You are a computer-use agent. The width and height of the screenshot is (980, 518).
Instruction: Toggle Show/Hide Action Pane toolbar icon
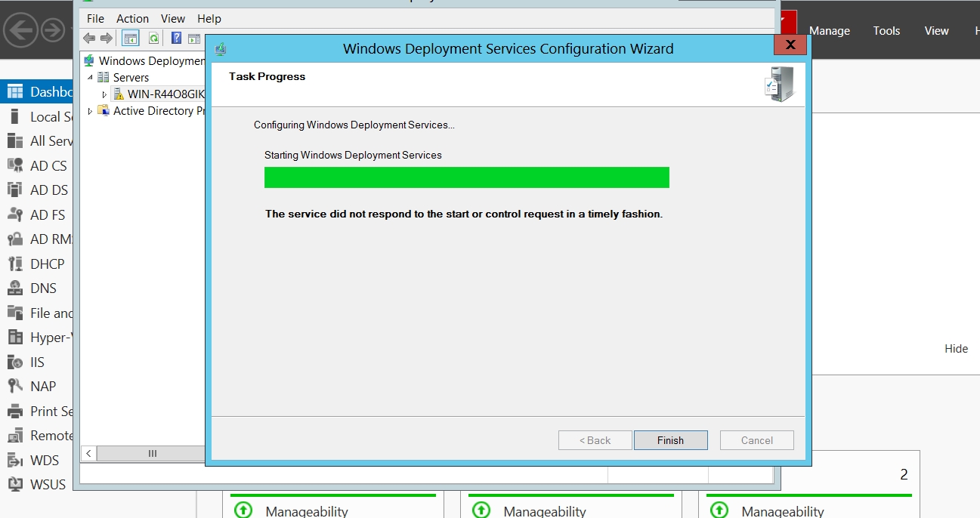click(194, 38)
